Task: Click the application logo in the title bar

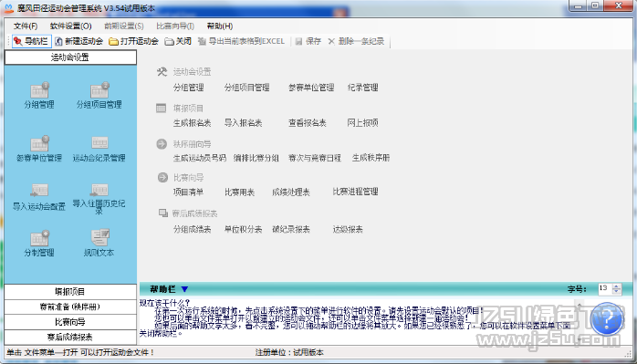Action: tap(9, 8)
